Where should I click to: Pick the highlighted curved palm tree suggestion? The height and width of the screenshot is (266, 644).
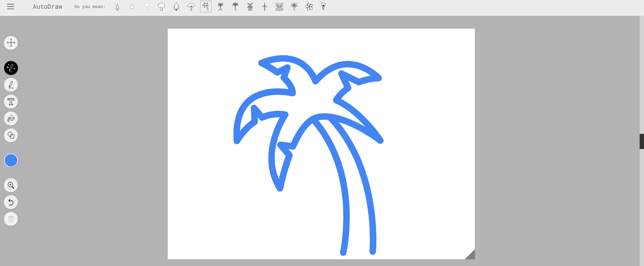coord(206,7)
